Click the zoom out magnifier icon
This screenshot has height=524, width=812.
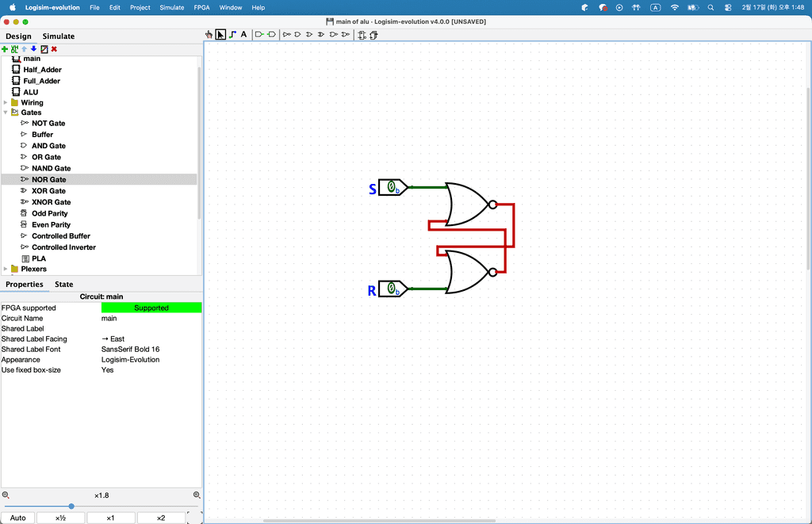pyautogui.click(x=6, y=495)
